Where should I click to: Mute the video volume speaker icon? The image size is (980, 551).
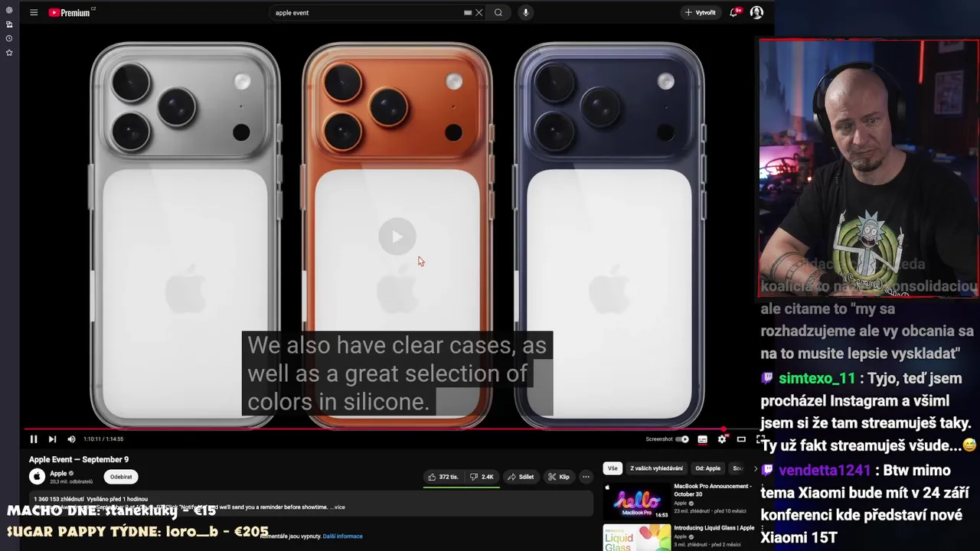coord(71,439)
